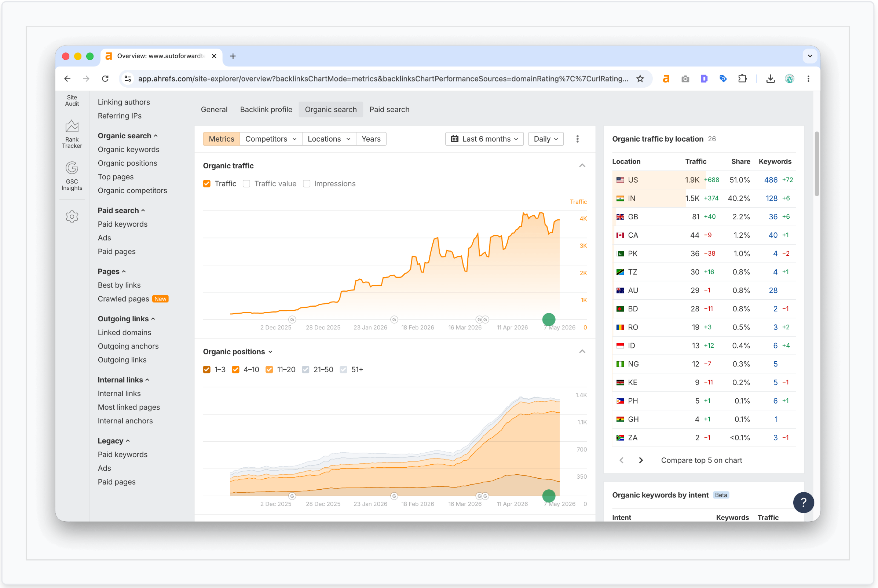
Task: Toggle the 21–50 positions checkbox
Action: [306, 370]
